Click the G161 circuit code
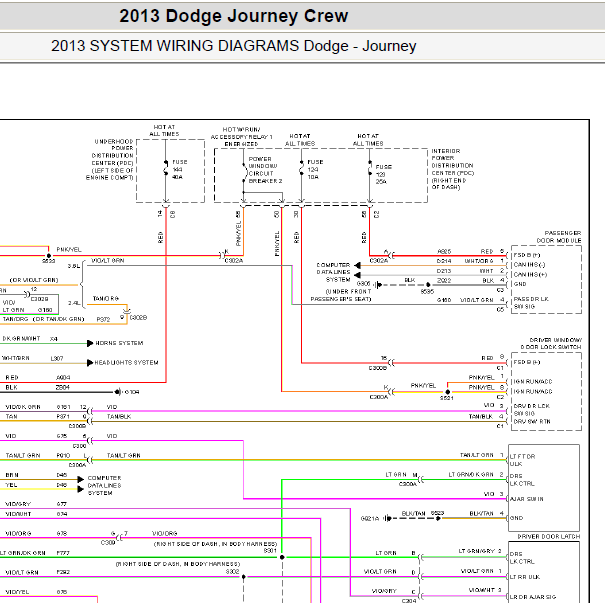 (x=64, y=407)
